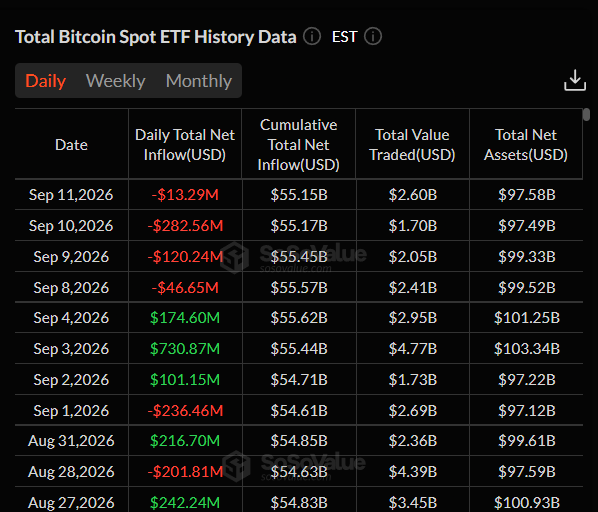Click the -$46.65M inflow value
The image size is (598, 512).
point(185,287)
